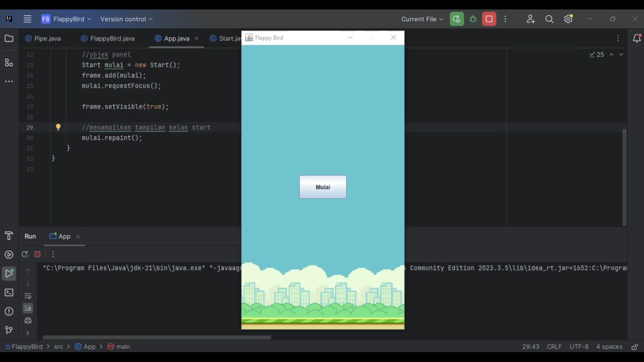Click the mulai.requestFocus(); code line

click(122, 86)
